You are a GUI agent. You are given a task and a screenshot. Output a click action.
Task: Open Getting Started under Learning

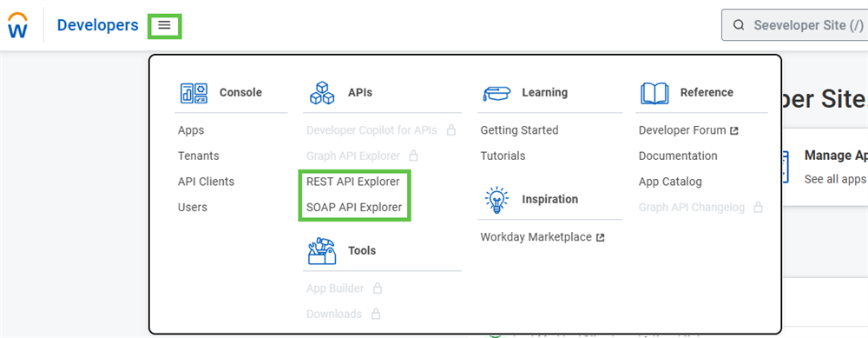519,130
